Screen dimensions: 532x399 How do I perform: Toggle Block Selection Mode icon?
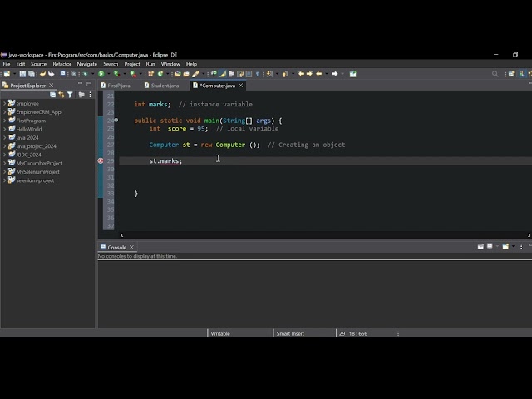click(x=249, y=74)
